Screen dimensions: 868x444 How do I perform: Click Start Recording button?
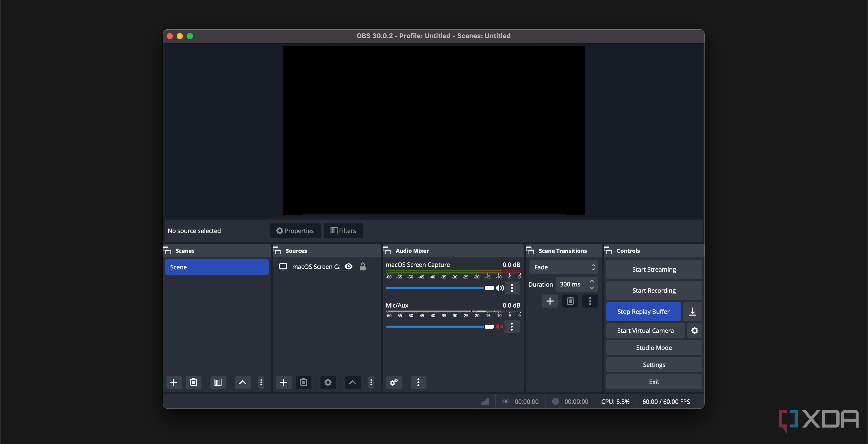(x=654, y=290)
